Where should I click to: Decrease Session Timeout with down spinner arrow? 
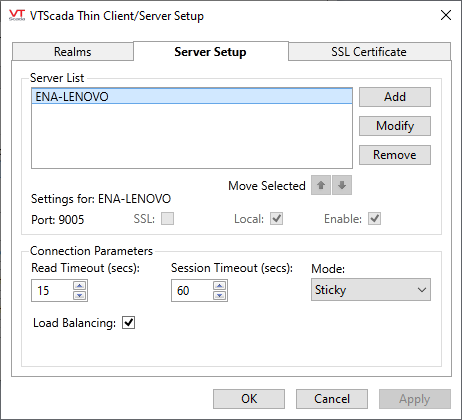pos(219,295)
